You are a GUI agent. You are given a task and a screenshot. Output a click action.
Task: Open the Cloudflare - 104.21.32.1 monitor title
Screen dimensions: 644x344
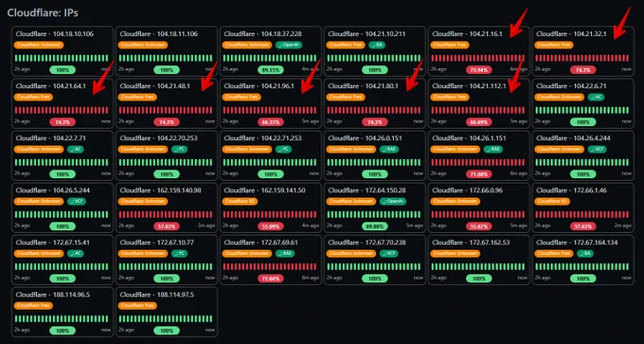tap(571, 34)
